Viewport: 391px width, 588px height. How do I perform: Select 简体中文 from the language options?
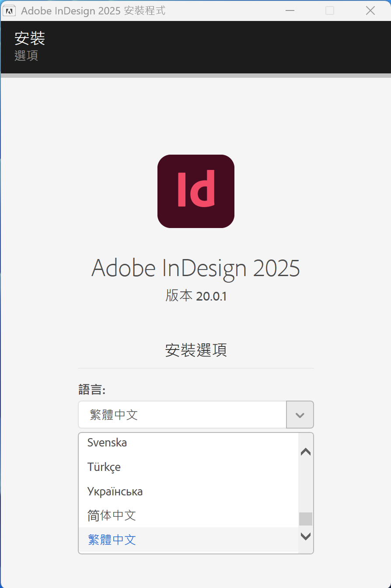coord(112,515)
